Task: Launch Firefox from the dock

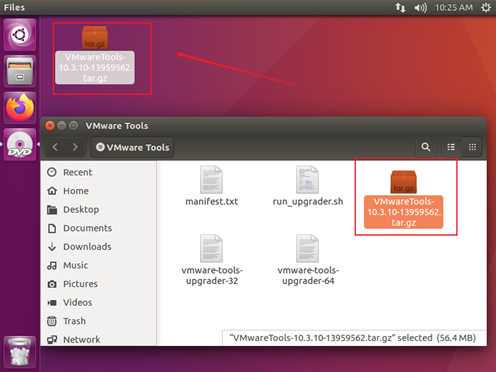Action: [20, 108]
